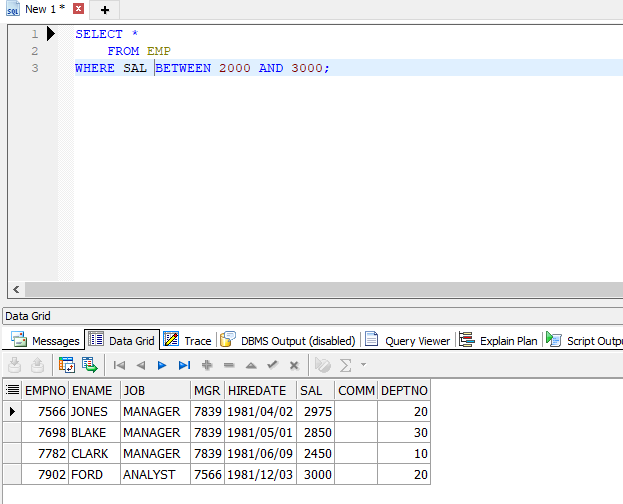Image resolution: width=623 pixels, height=504 pixels.
Task: Click the ANALYST job cell
Action: pyautogui.click(x=155, y=475)
